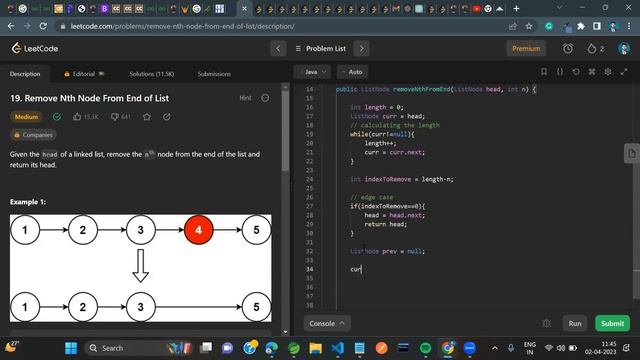Image resolution: width=640 pixels, height=360 pixels.
Task: Expand editor to fullscreen icon
Action: coord(624,72)
